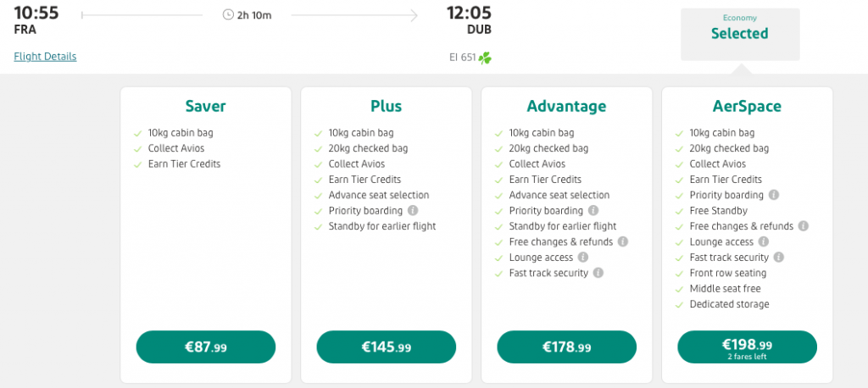Click the Economy Selected tab

click(740, 34)
